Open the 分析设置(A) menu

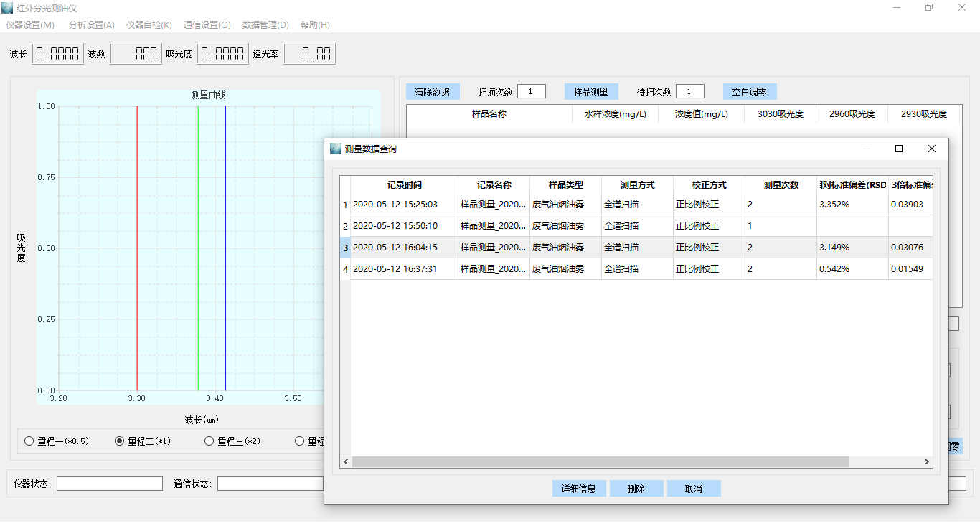point(91,25)
